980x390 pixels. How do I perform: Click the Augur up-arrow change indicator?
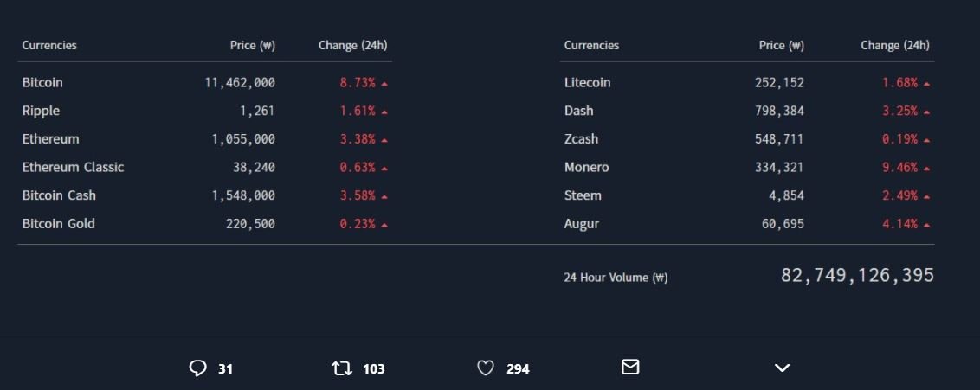pos(926,225)
